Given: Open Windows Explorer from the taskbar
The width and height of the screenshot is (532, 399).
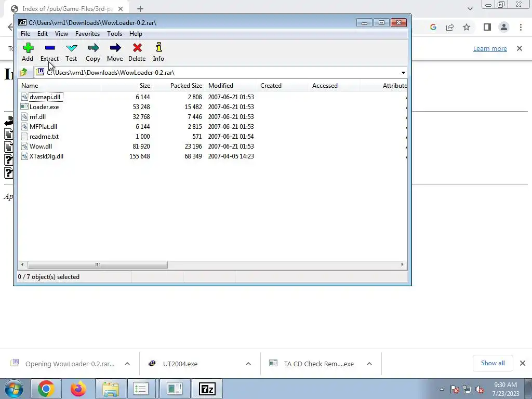Looking at the screenshot, I should click(x=111, y=389).
